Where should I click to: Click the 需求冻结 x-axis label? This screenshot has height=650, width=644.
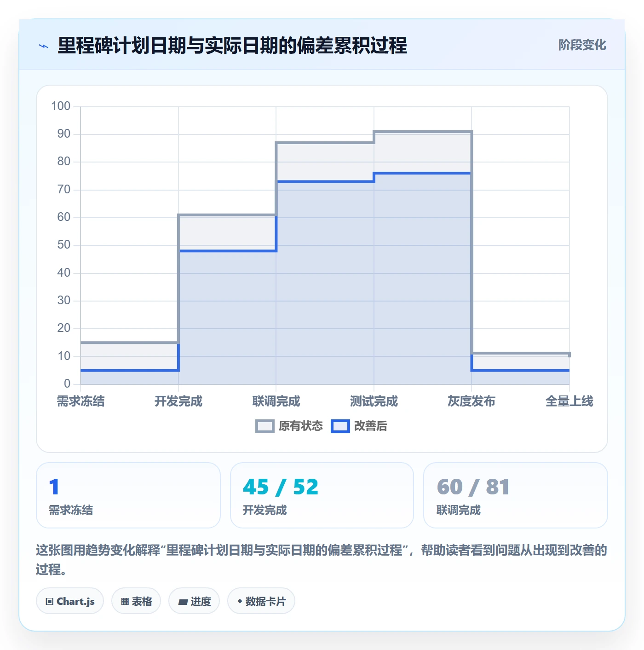(80, 401)
